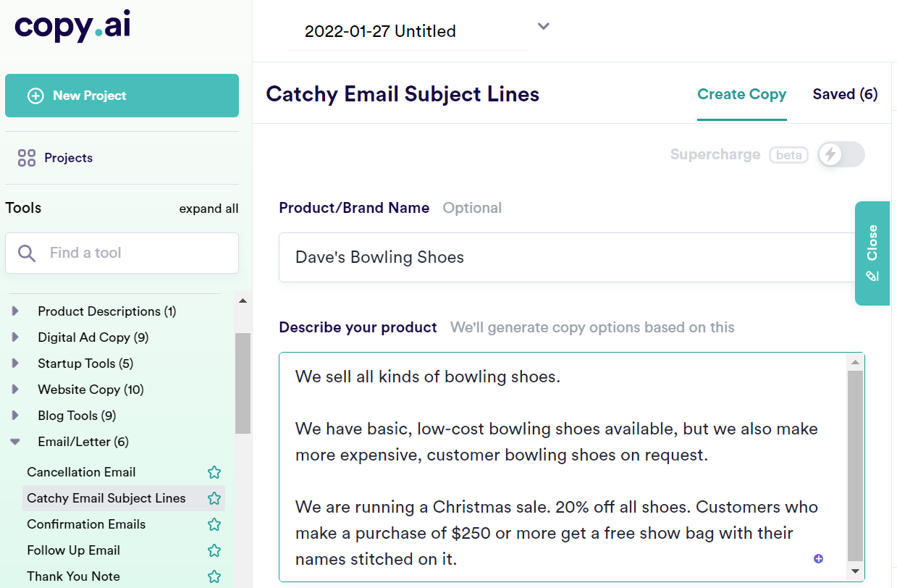The width and height of the screenshot is (897, 588).
Task: Favorite Cancellation Email with its star icon
Action: pos(214,471)
